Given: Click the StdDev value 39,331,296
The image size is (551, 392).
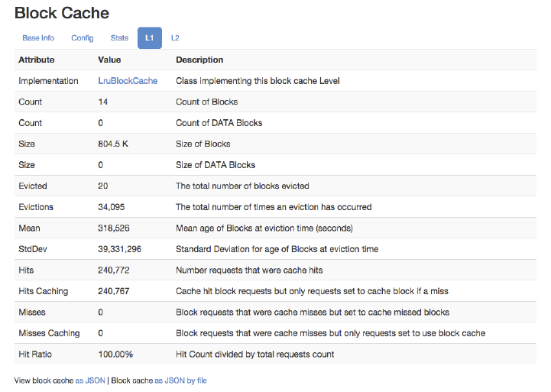Looking at the screenshot, I should [x=120, y=249].
